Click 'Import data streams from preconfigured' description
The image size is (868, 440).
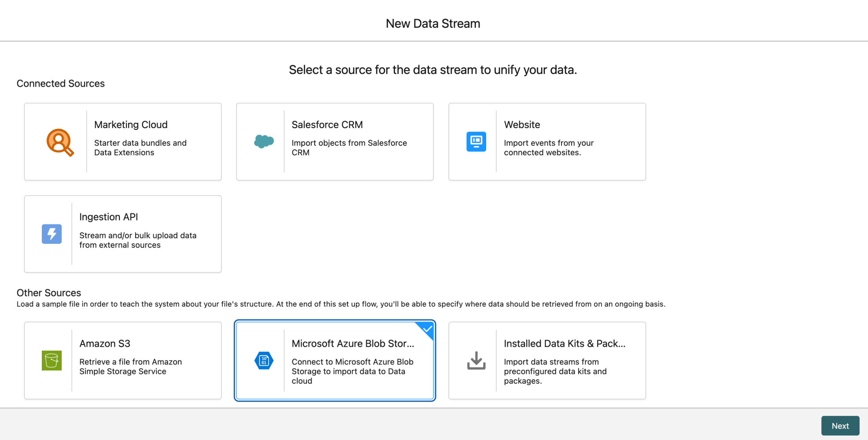(x=555, y=371)
